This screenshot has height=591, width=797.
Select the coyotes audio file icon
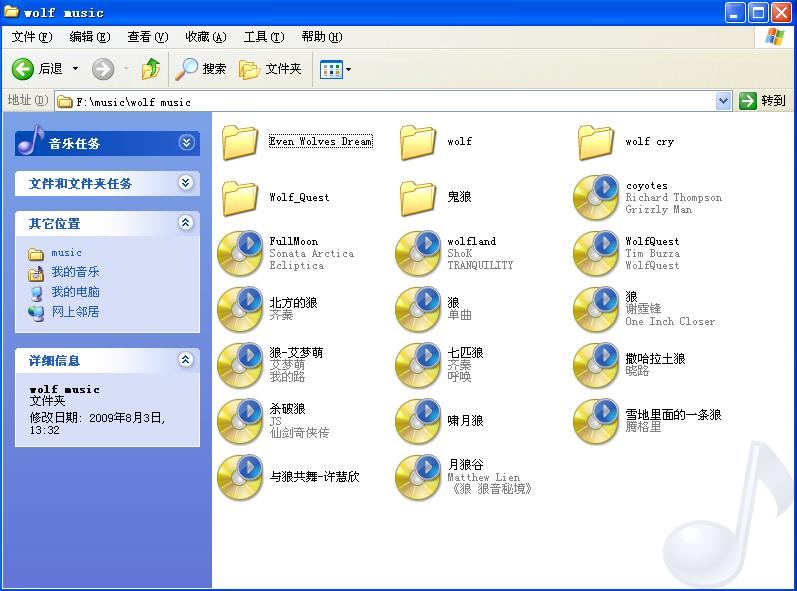click(x=596, y=198)
